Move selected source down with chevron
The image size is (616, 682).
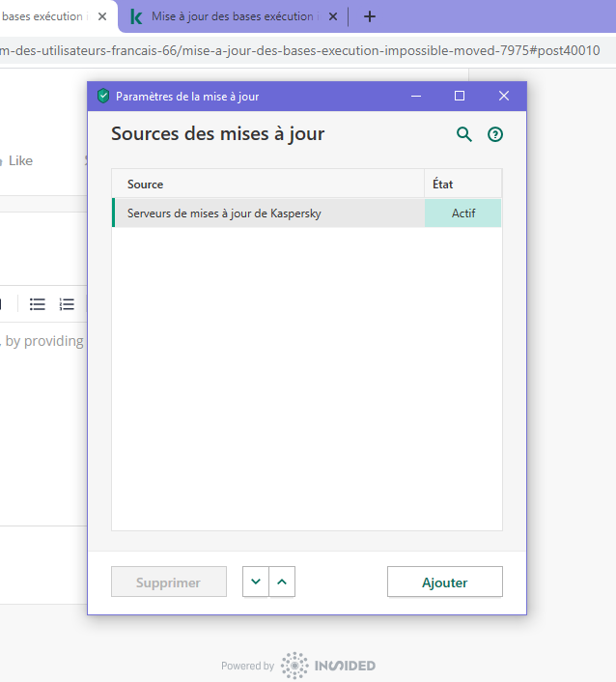click(256, 582)
